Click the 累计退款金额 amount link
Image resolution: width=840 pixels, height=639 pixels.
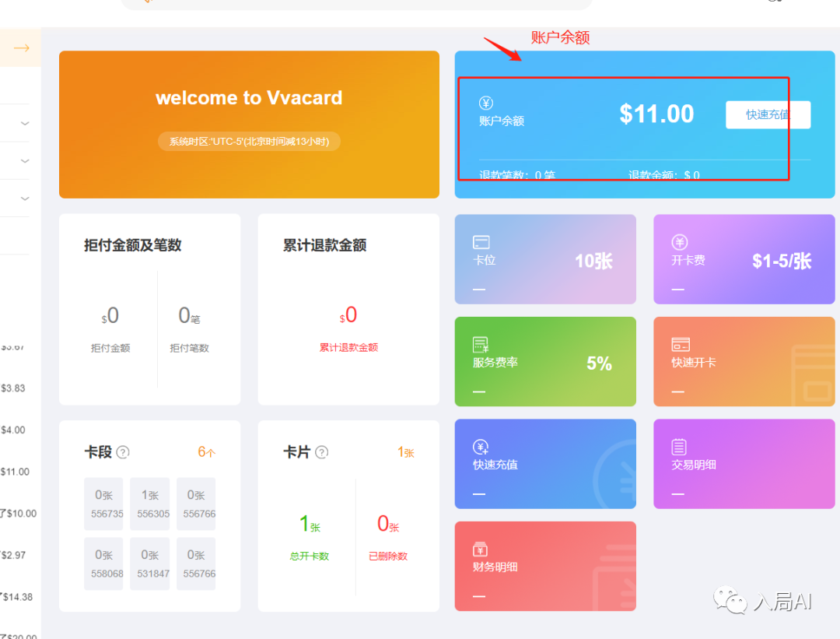pos(348,347)
